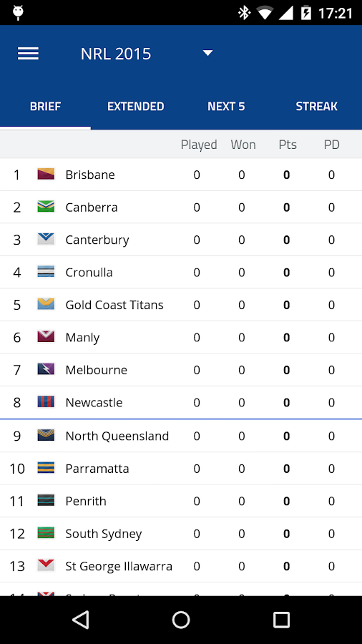362x644 pixels.
Task: Tap the recent apps square button
Action: 281,620
